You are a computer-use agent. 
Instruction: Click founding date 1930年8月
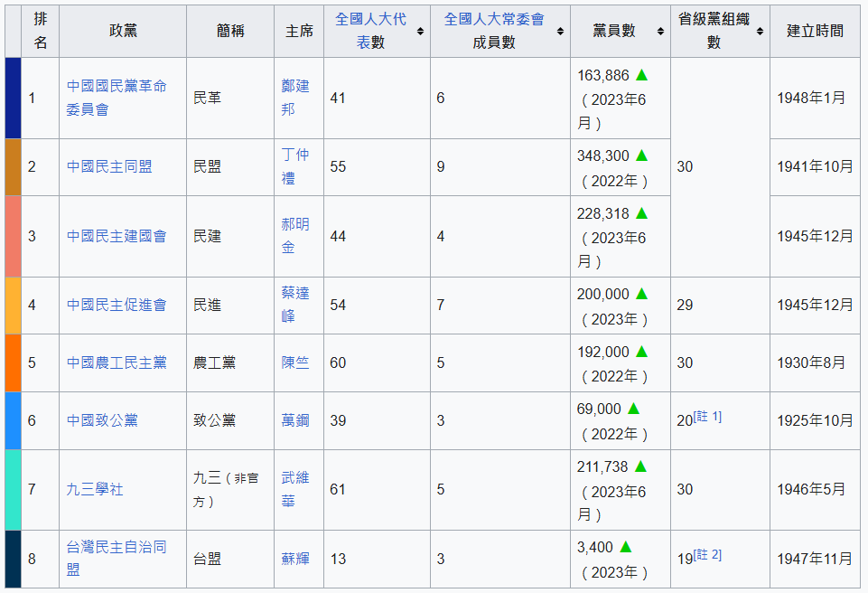click(811, 362)
